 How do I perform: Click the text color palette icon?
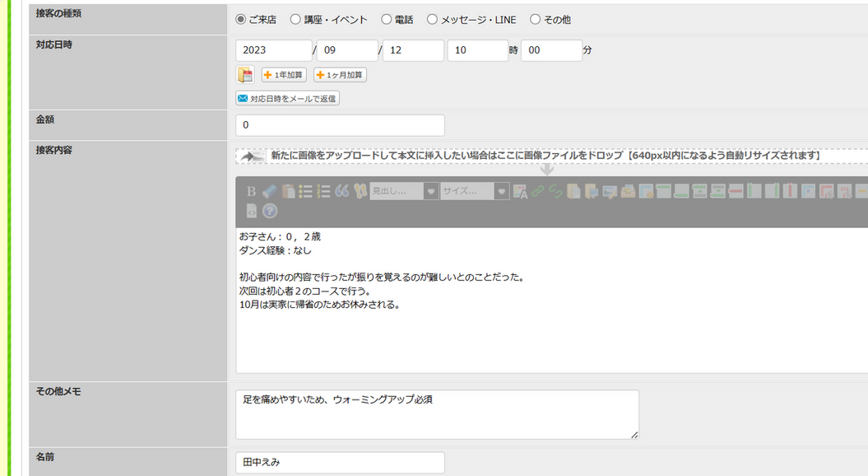[520, 191]
